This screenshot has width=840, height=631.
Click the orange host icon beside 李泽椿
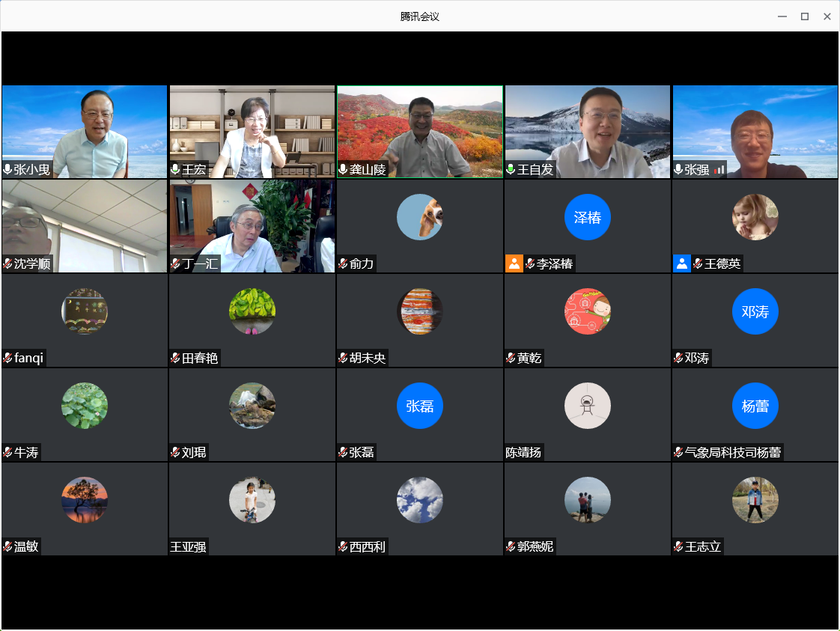[514, 263]
